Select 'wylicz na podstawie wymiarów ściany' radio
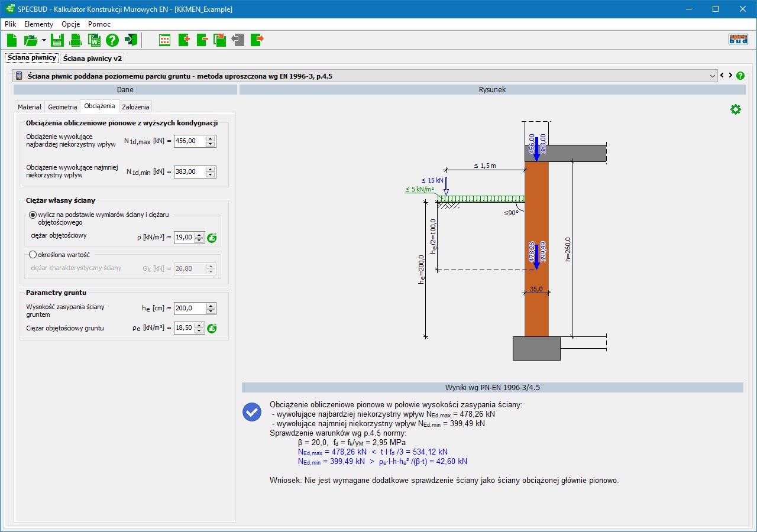The height and width of the screenshot is (532, 757). [x=33, y=215]
